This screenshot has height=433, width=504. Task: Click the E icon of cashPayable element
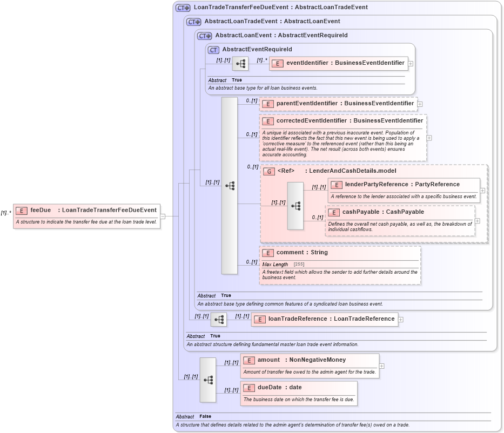(333, 212)
